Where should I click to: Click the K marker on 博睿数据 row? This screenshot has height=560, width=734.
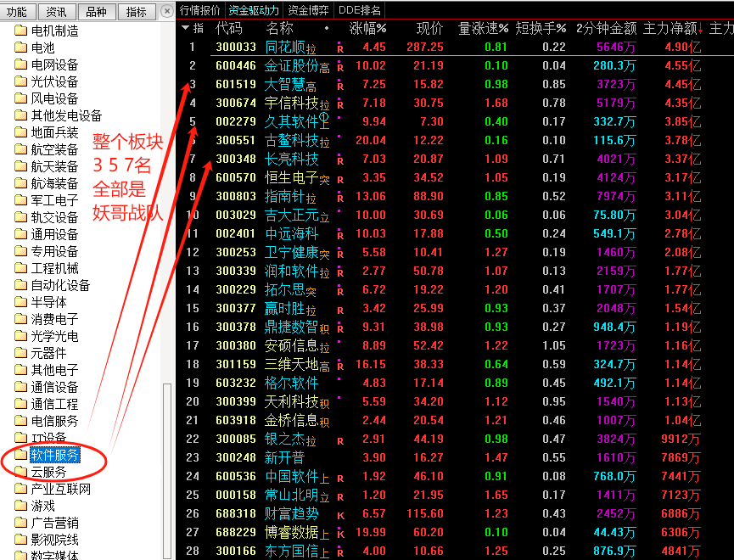(x=340, y=535)
